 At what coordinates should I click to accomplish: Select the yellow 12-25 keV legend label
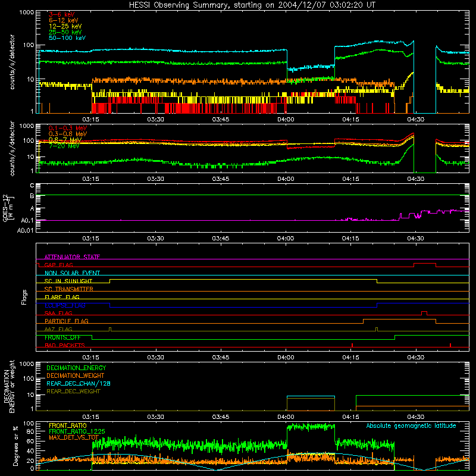pyautogui.click(x=65, y=26)
